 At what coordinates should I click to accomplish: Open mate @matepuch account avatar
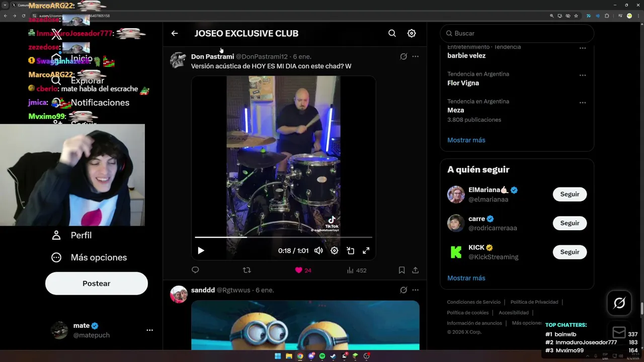tap(59, 330)
